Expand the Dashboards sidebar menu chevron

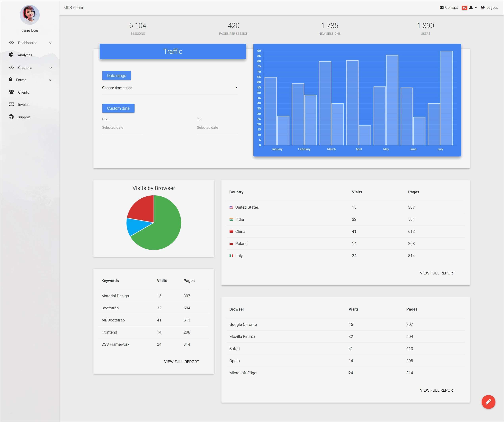tap(51, 43)
